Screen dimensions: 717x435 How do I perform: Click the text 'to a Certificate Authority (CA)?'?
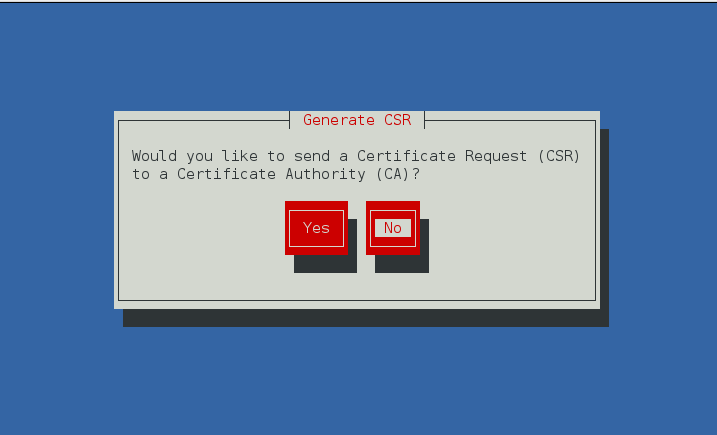point(276,174)
